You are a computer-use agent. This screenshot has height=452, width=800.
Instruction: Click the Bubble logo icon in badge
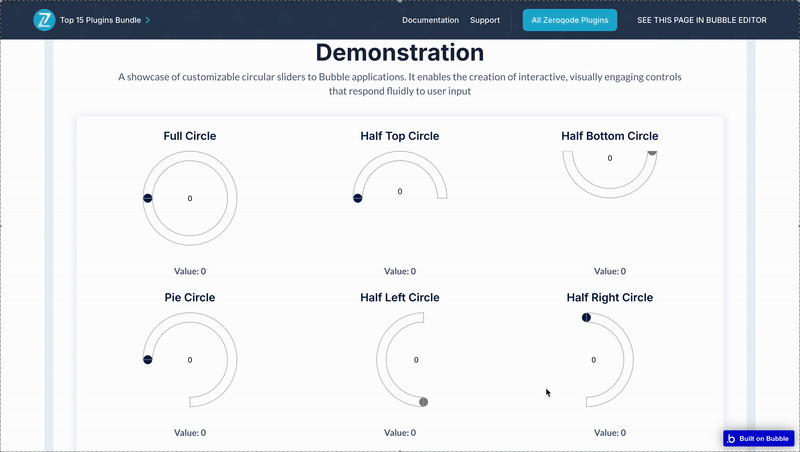coord(732,438)
